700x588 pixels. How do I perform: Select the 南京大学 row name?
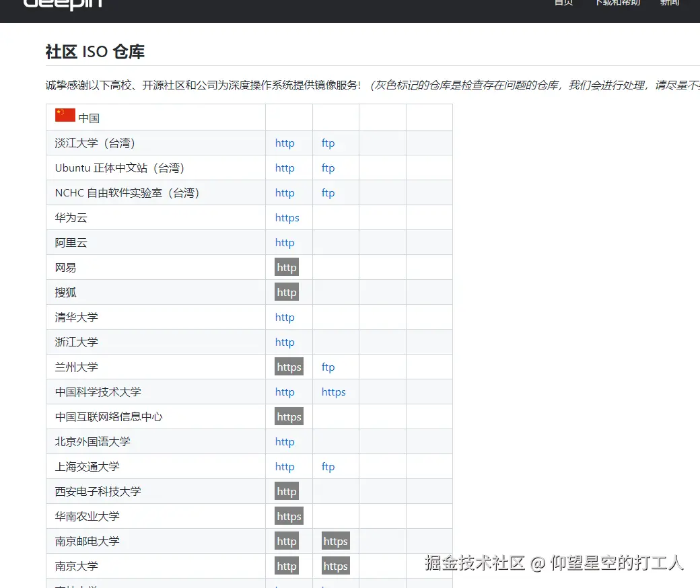coord(76,566)
